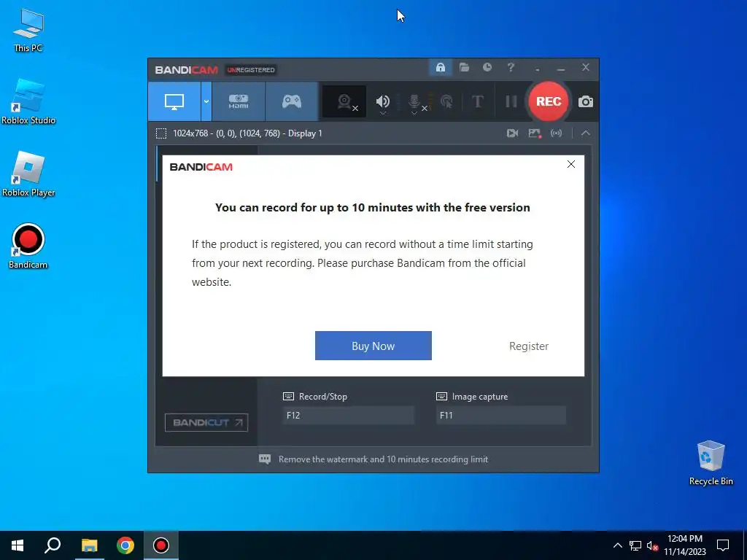747x560 pixels.
Task: Open the Bandicut link button
Action: click(x=206, y=422)
